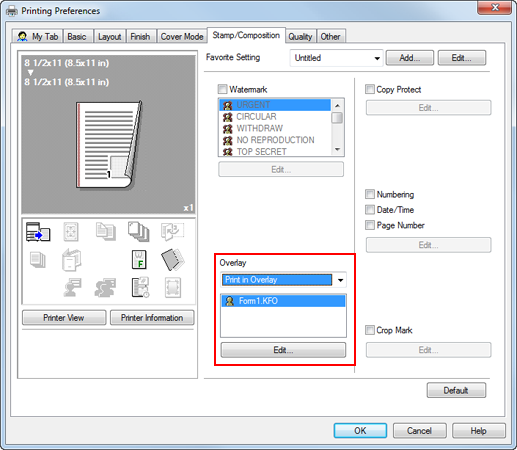Click the grayed booklet icon
517x450 pixels.
(x=71, y=260)
